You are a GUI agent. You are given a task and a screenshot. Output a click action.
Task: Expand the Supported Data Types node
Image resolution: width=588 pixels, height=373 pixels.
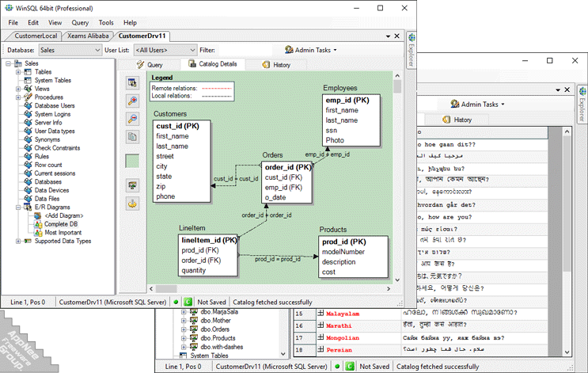18,242
